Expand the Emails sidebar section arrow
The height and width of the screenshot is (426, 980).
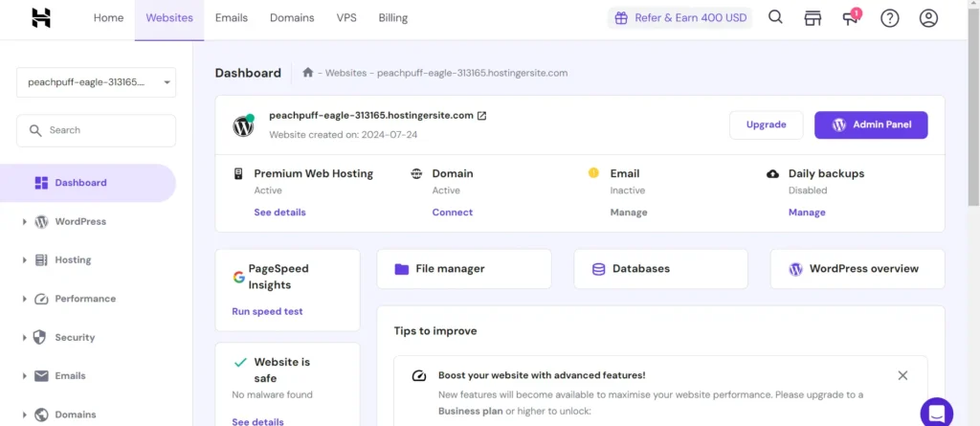24,376
